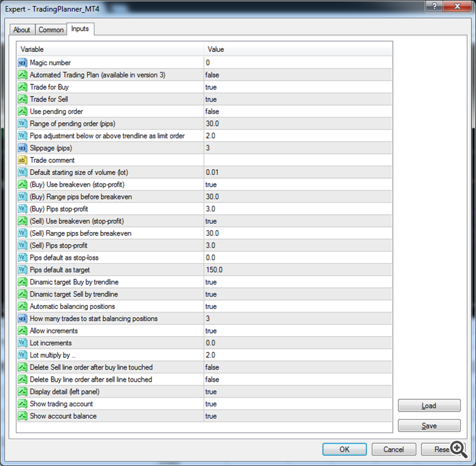Load a saved inputs preset
Screen dimensions: 476x466
coord(429,406)
